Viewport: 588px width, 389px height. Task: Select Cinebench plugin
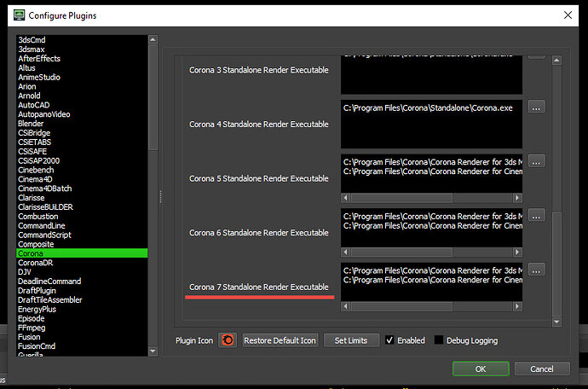[82, 170]
